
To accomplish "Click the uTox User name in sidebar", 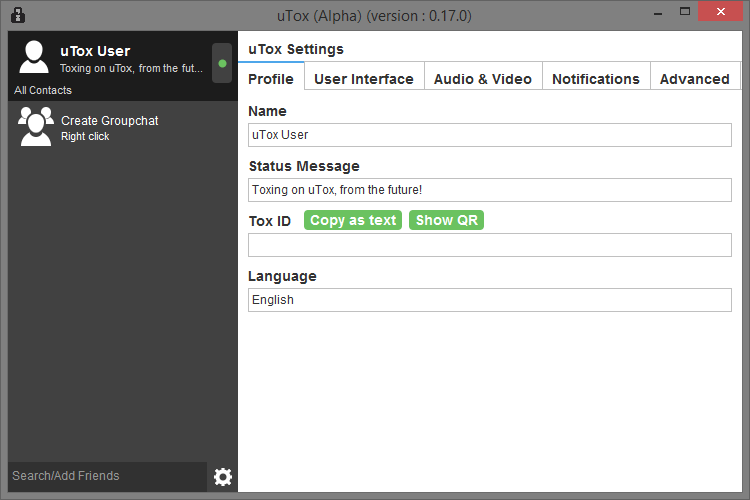I will pyautogui.click(x=95, y=51).
